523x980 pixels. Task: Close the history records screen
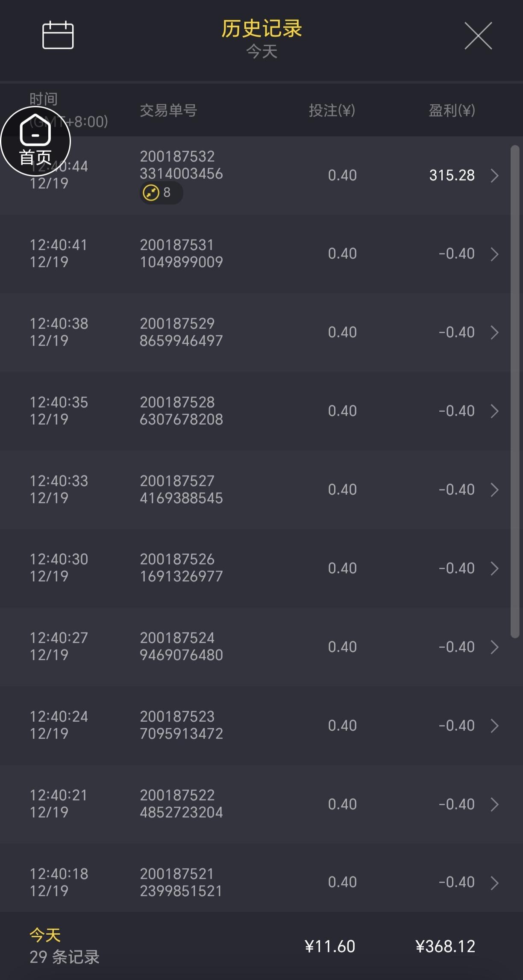point(478,36)
